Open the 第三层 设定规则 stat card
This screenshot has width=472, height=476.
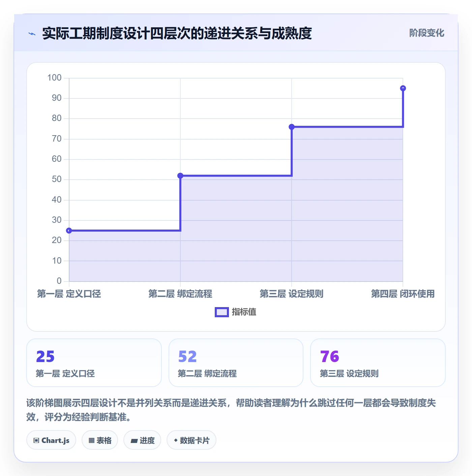[x=378, y=363]
